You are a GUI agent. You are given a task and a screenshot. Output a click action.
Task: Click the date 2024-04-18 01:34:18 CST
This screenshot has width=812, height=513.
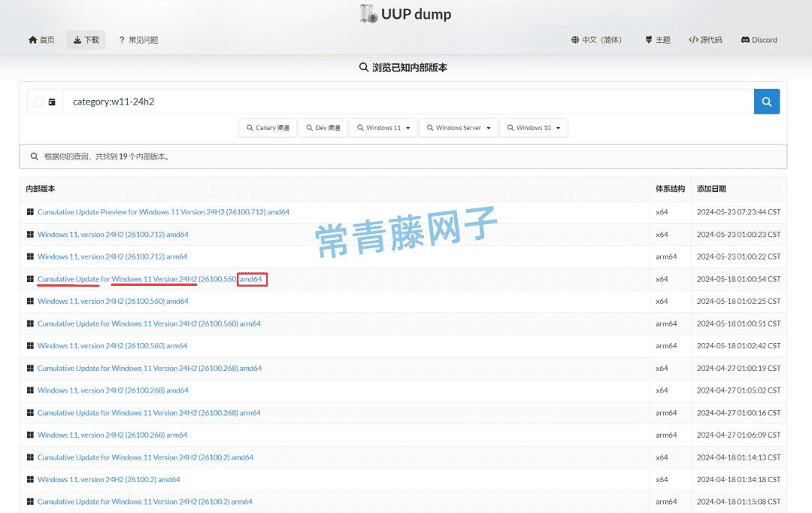point(738,479)
